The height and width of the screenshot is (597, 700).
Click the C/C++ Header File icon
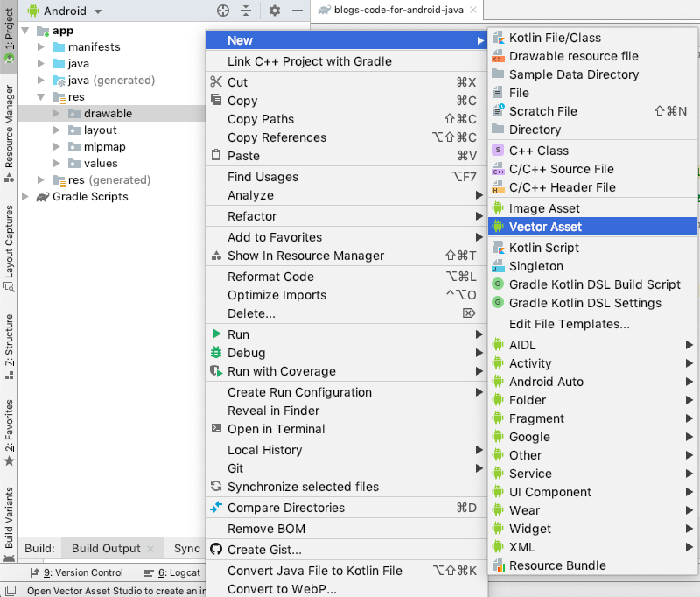click(498, 187)
